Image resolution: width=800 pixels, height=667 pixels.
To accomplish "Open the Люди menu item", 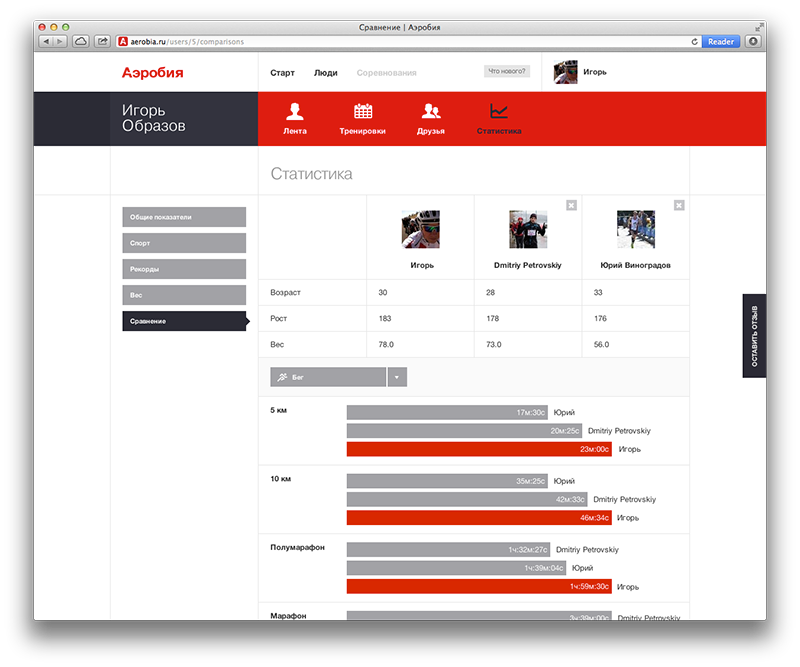I will [x=326, y=73].
